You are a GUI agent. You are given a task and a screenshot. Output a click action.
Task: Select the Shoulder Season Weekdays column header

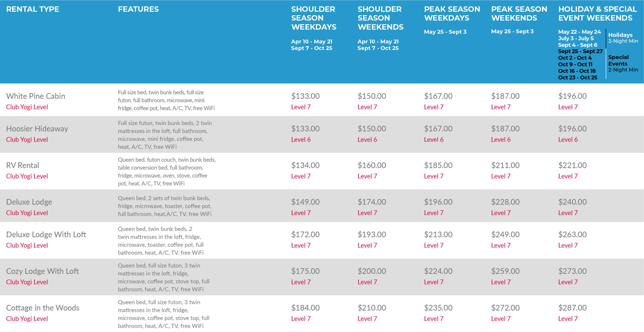[x=313, y=18]
